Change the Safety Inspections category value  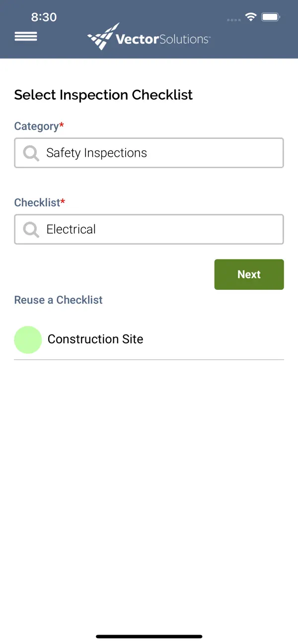coord(96,153)
